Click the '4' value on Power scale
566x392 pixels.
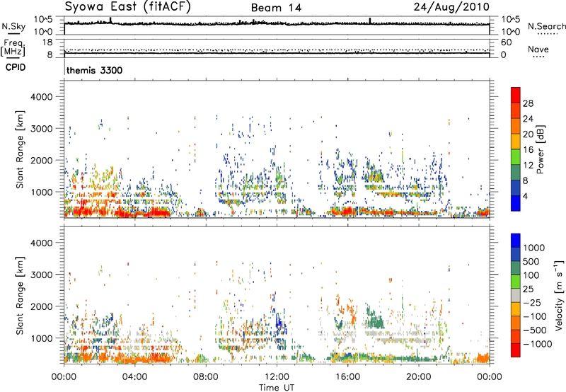[x=525, y=197]
